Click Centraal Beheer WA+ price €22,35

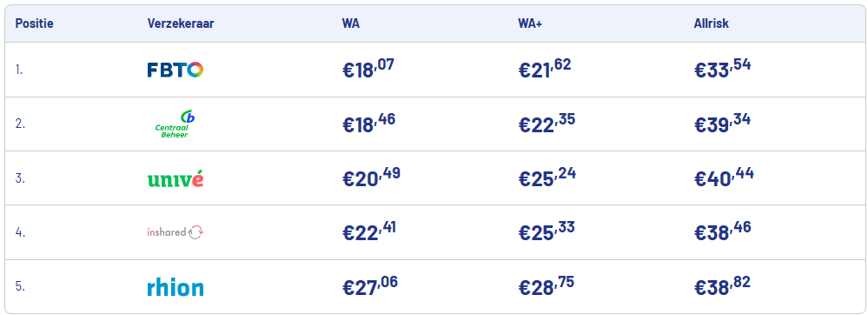point(547,123)
